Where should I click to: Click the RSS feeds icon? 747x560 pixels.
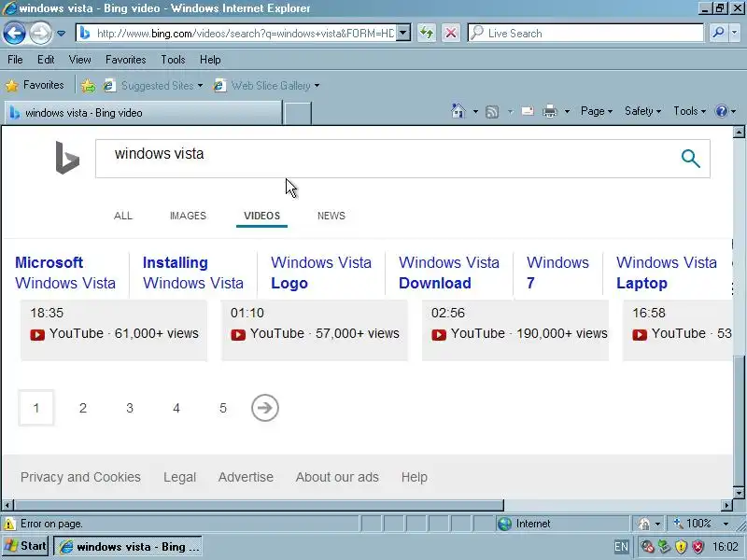tap(492, 111)
